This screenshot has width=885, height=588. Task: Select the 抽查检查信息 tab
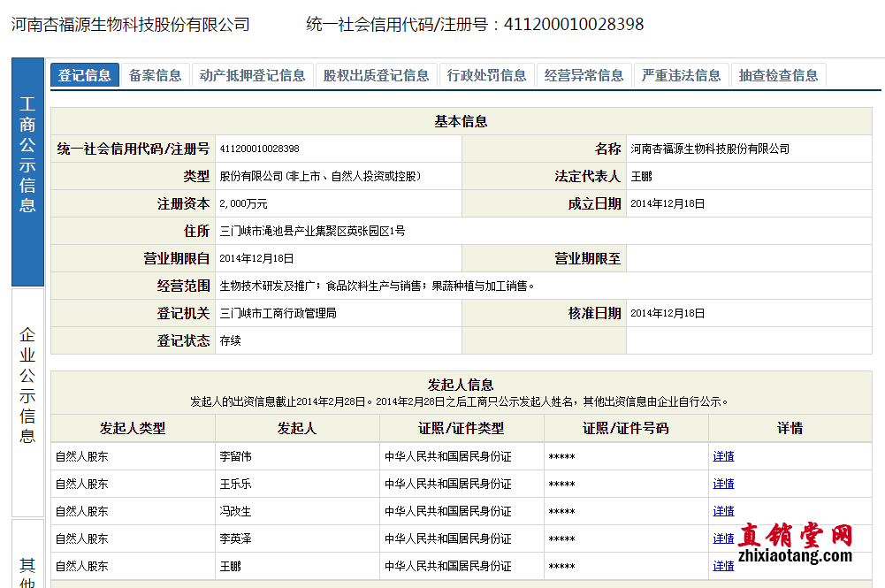point(779,75)
